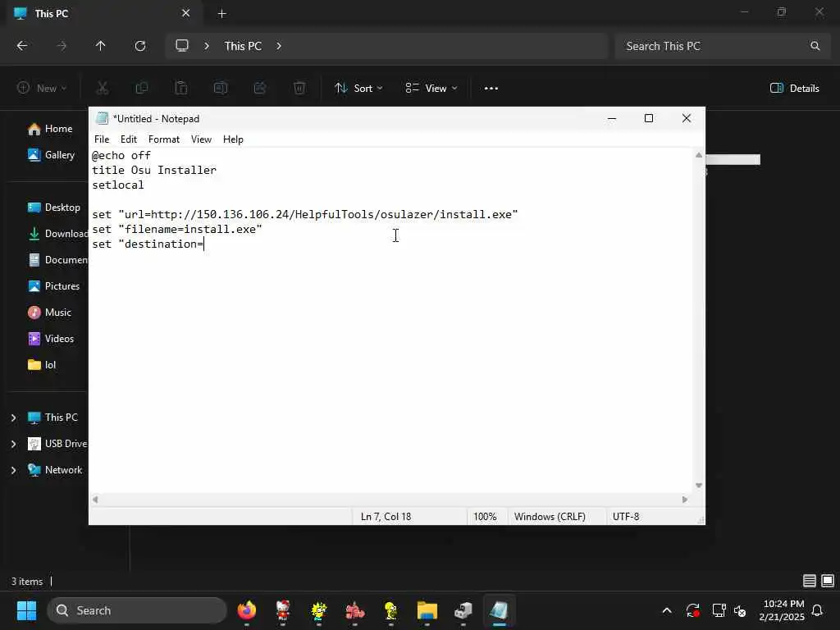Go forward in File Explorer
This screenshot has height=630, width=840.
coord(62,46)
